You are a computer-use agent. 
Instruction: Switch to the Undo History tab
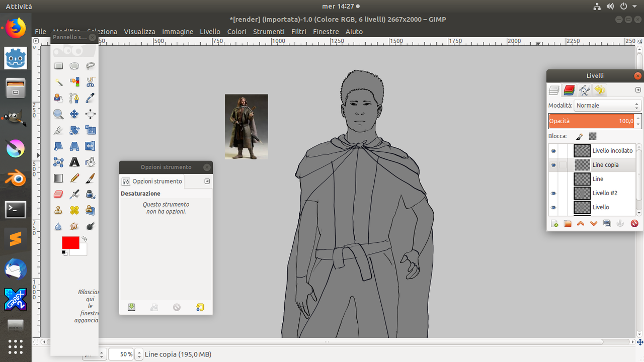pos(599,90)
